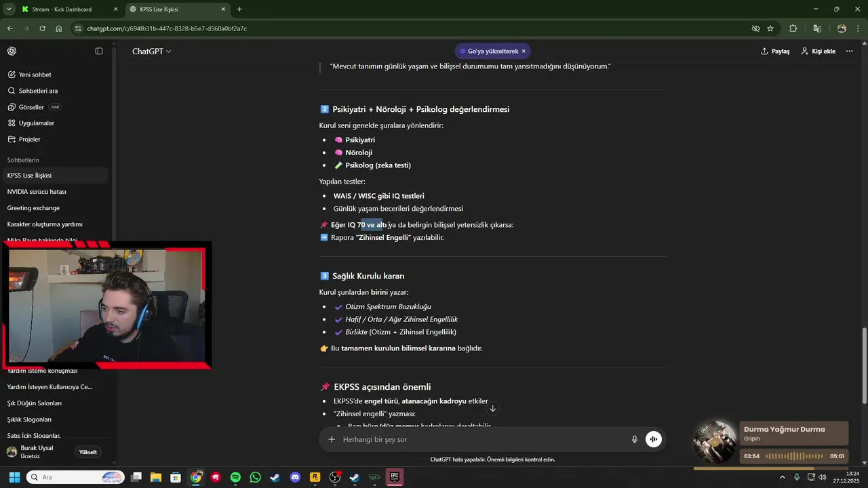Click the crossed-eye tracking protection icon
The image size is (868, 488).
755,28
